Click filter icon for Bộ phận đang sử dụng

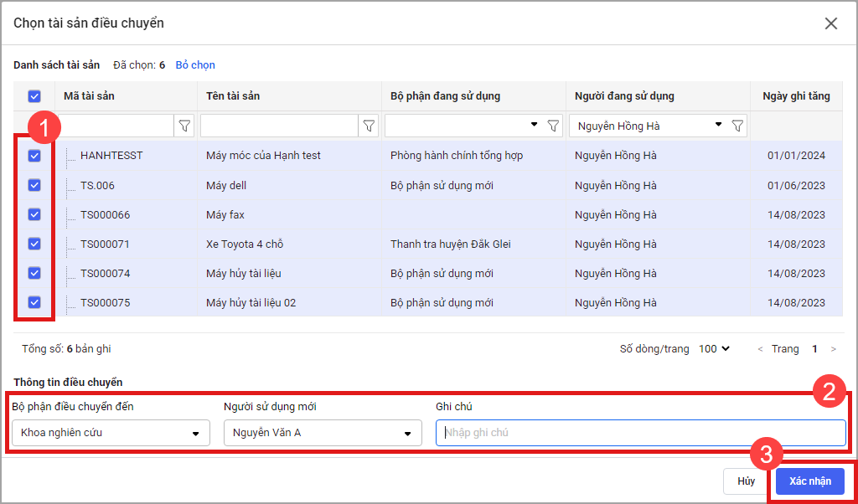point(553,126)
